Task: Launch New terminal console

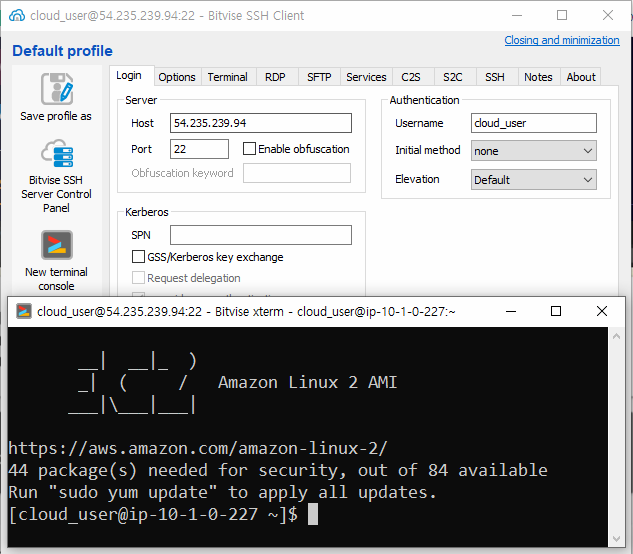Action: (x=57, y=260)
